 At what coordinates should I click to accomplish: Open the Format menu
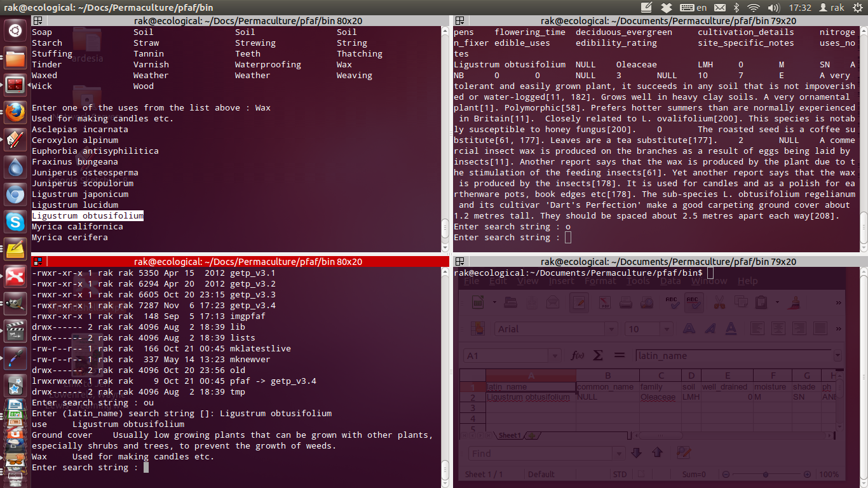[x=600, y=281]
